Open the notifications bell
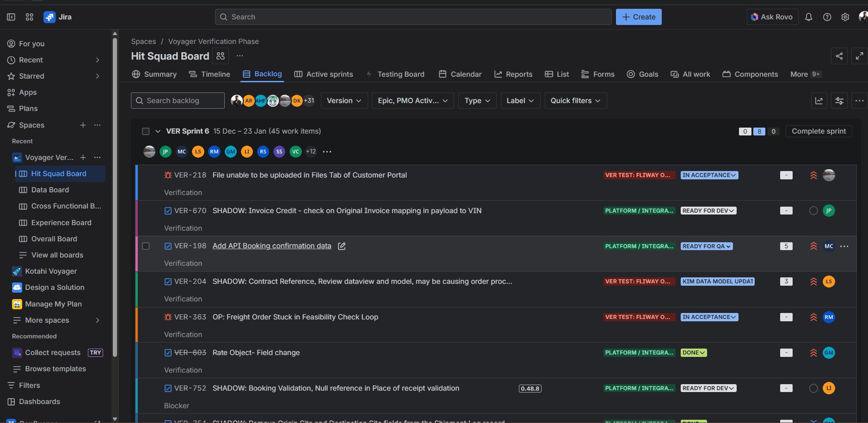The image size is (868, 423). (809, 17)
